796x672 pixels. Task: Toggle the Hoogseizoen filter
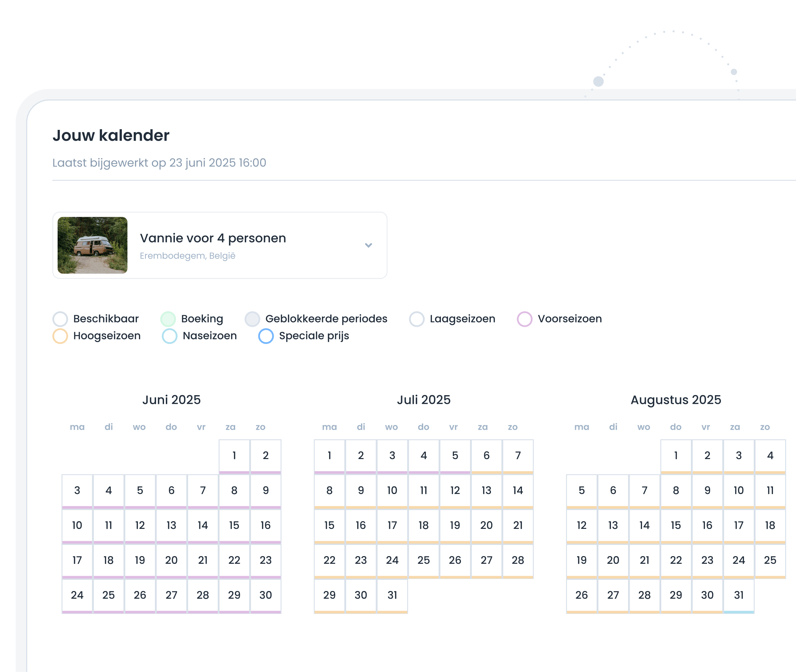click(x=60, y=335)
